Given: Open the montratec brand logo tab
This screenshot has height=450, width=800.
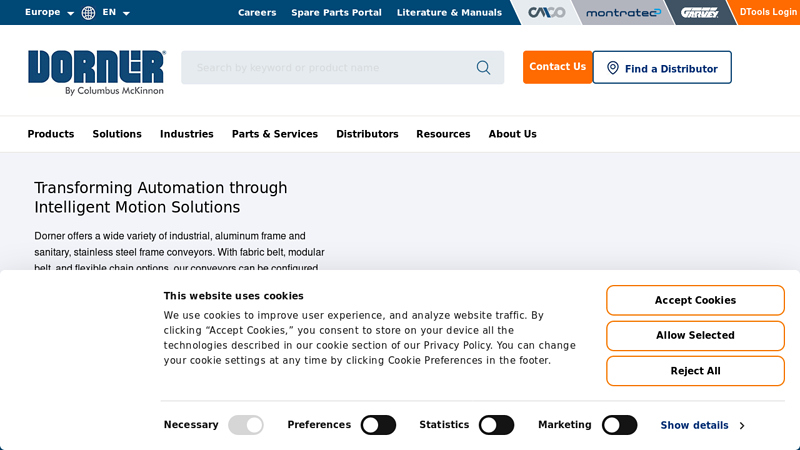Looking at the screenshot, I should click(x=622, y=13).
